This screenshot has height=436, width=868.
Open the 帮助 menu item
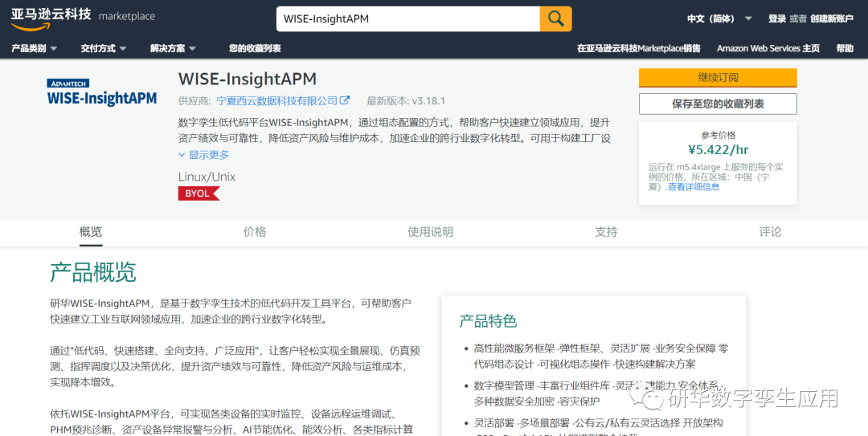click(845, 49)
